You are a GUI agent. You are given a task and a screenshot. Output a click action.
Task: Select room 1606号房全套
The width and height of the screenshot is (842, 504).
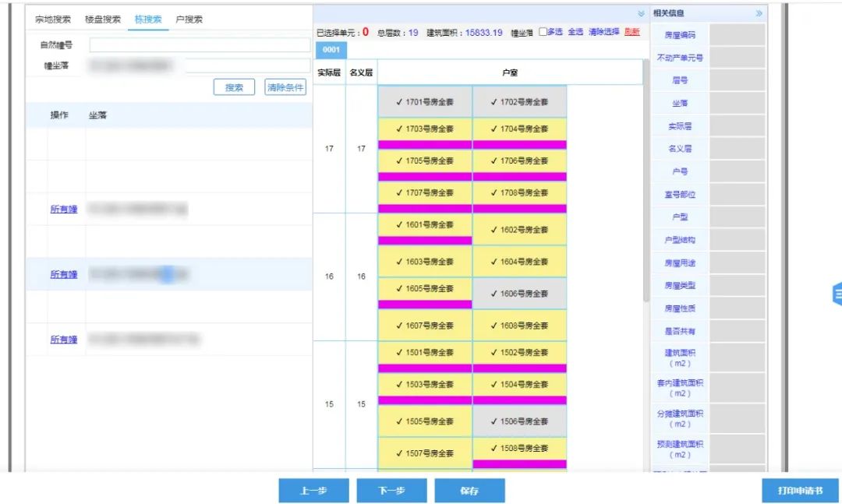[519, 294]
